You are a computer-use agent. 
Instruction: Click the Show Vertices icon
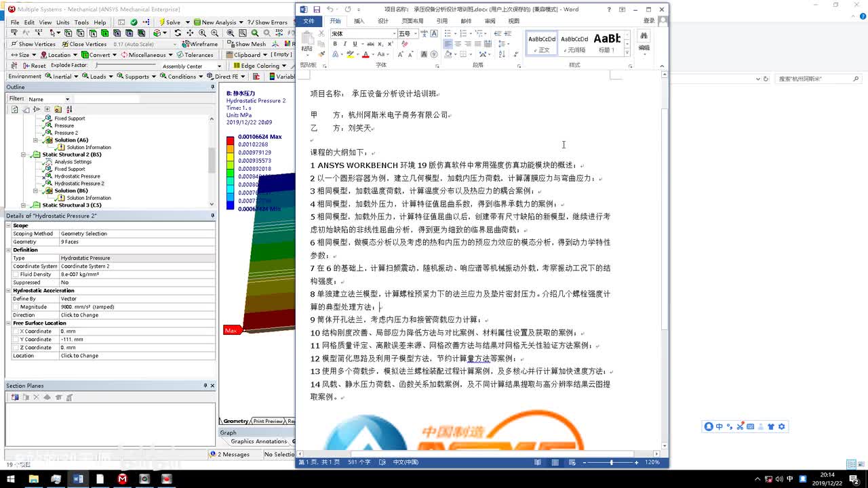pos(13,44)
